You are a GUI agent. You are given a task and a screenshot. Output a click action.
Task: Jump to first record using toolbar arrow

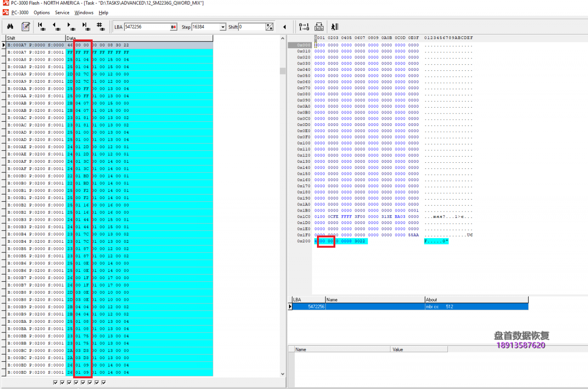[41, 27]
